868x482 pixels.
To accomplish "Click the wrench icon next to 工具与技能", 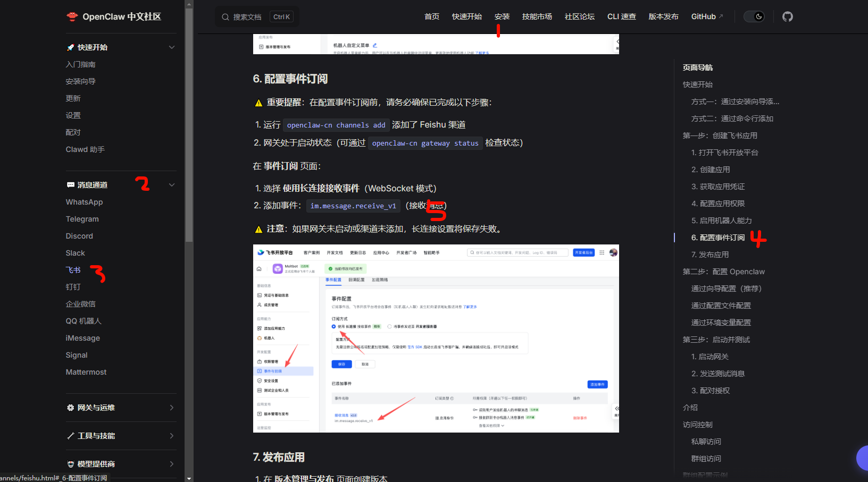I will [71, 436].
